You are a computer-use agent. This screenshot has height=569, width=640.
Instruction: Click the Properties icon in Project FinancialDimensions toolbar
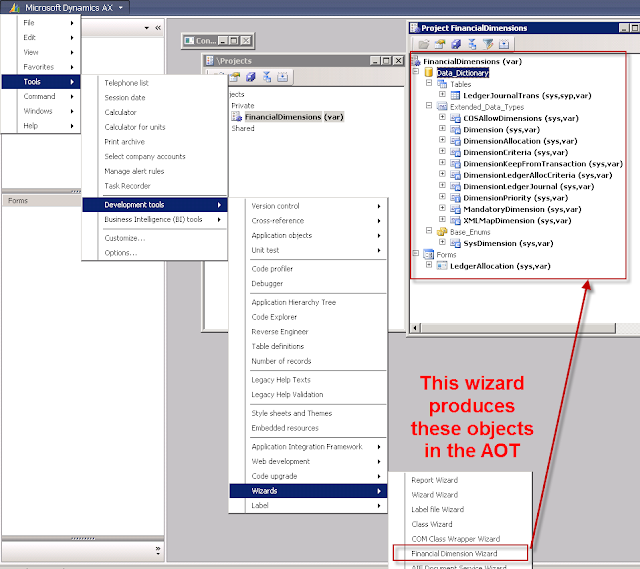click(x=440, y=44)
